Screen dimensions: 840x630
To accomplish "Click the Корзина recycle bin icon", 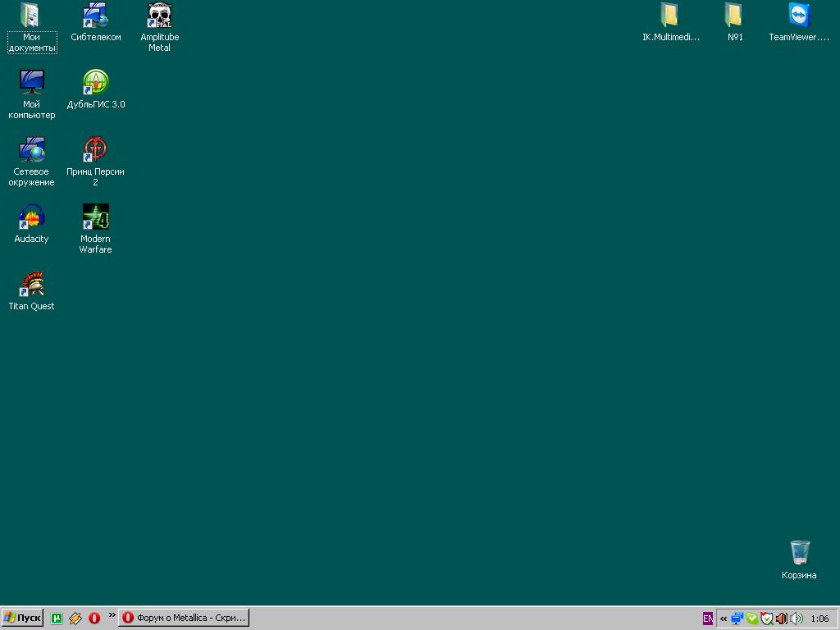I will [799, 554].
